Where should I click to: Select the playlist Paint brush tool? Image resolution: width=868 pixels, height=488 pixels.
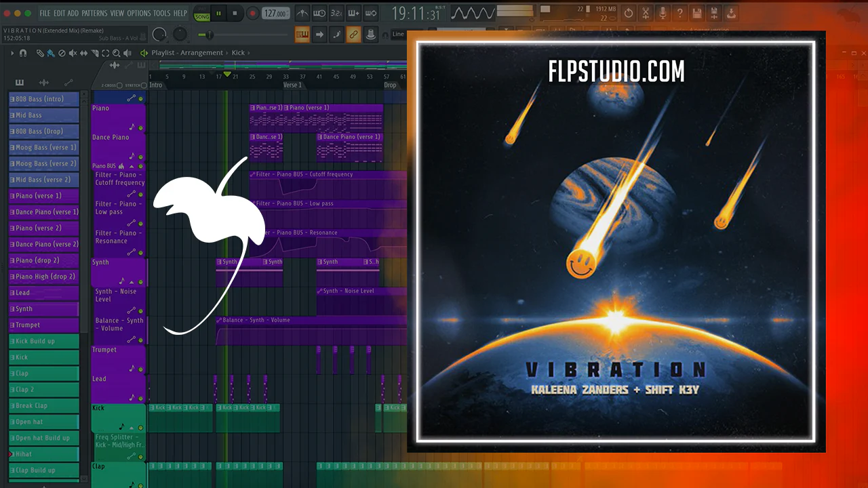coord(51,53)
